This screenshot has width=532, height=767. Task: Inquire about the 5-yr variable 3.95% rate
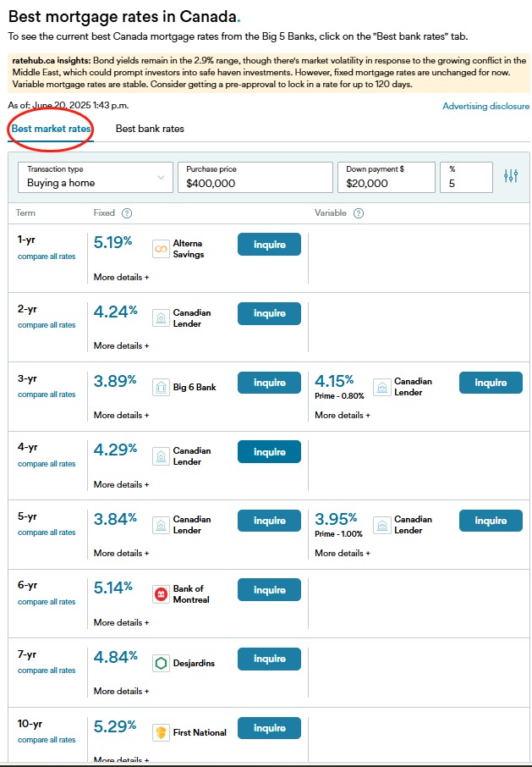pyautogui.click(x=491, y=521)
